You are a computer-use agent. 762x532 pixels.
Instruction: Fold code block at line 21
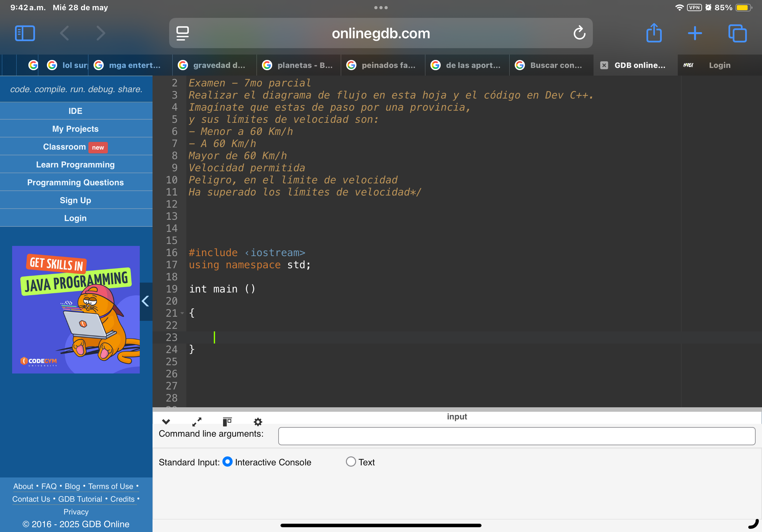click(182, 313)
